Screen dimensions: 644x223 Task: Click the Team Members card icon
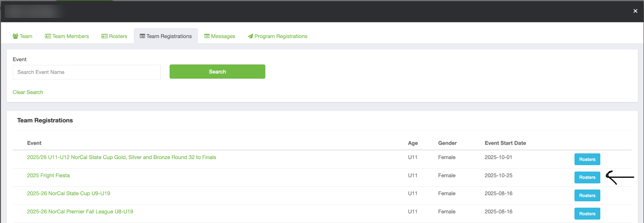48,36
